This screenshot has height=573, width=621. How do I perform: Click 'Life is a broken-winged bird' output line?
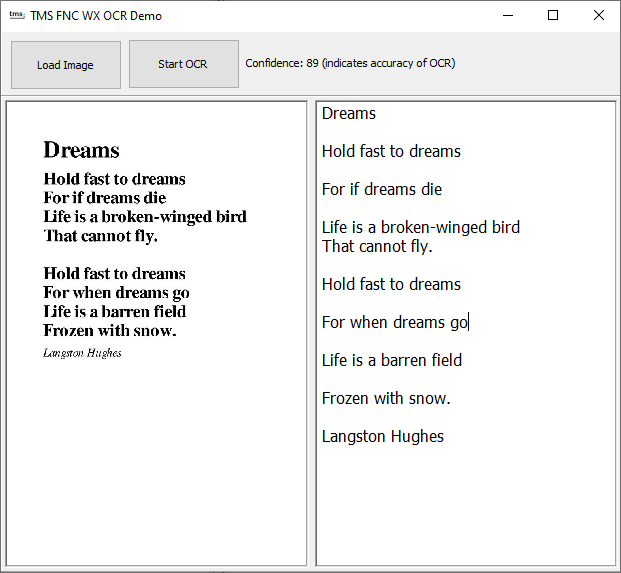(421, 227)
